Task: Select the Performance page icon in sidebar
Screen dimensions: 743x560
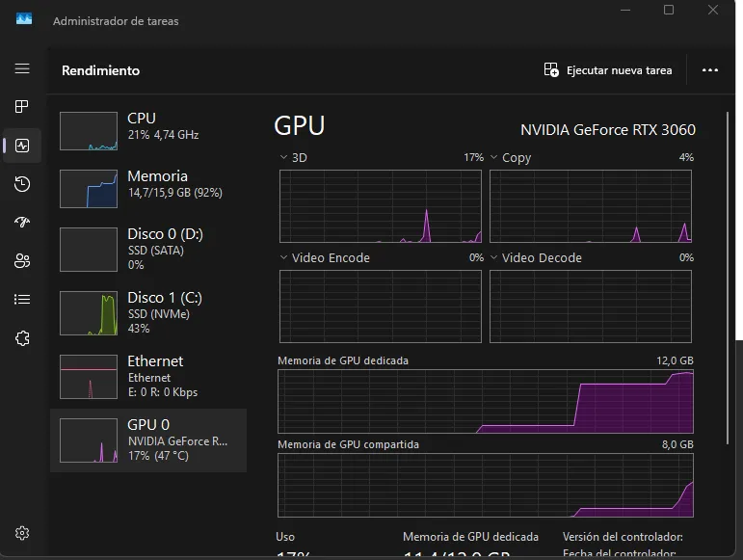Action: pos(22,146)
